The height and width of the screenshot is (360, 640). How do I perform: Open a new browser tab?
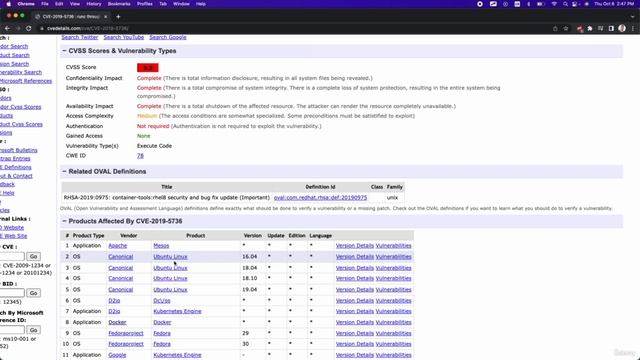(x=118, y=16)
